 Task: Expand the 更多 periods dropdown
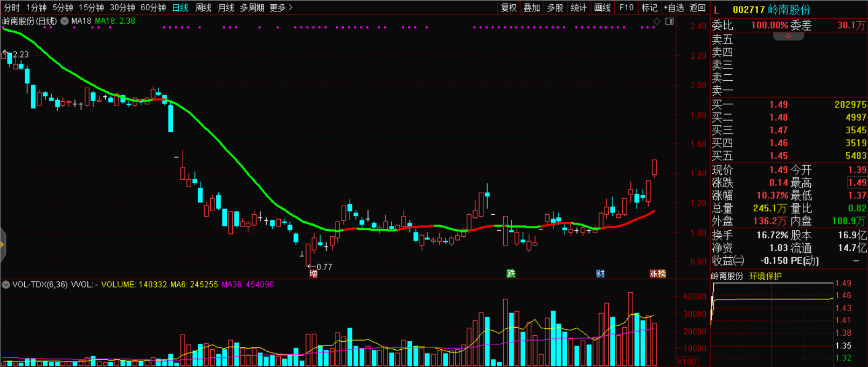(281, 8)
